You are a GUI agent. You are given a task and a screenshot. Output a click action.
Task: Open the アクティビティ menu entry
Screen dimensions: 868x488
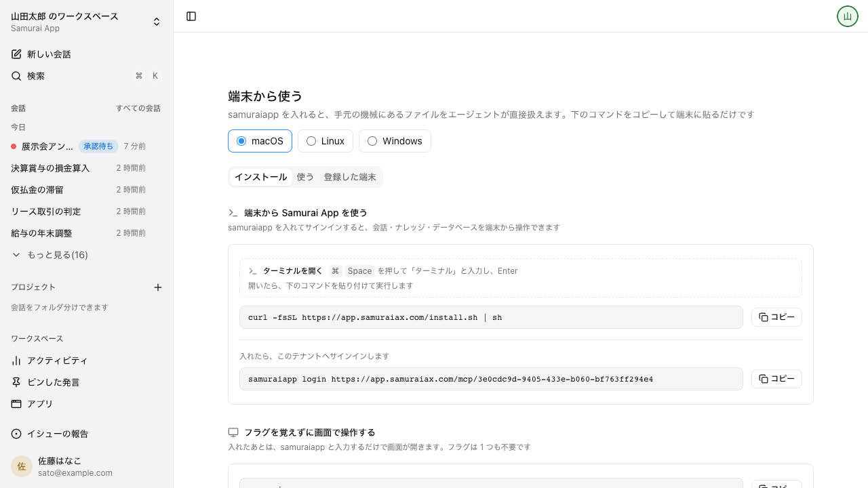coord(86,361)
